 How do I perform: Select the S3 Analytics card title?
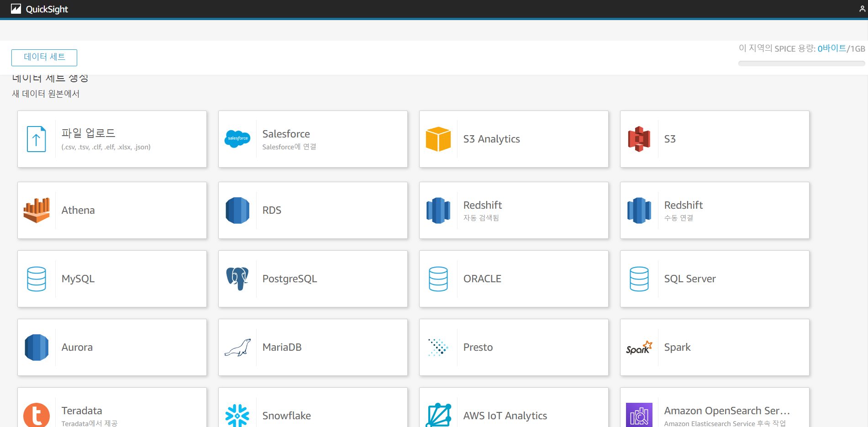(492, 139)
